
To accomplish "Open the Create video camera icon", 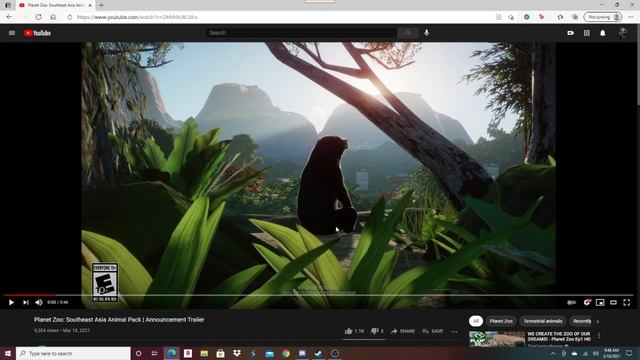I will coord(571,33).
